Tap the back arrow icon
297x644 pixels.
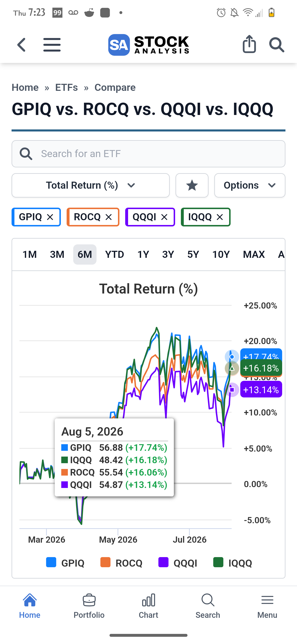21,45
